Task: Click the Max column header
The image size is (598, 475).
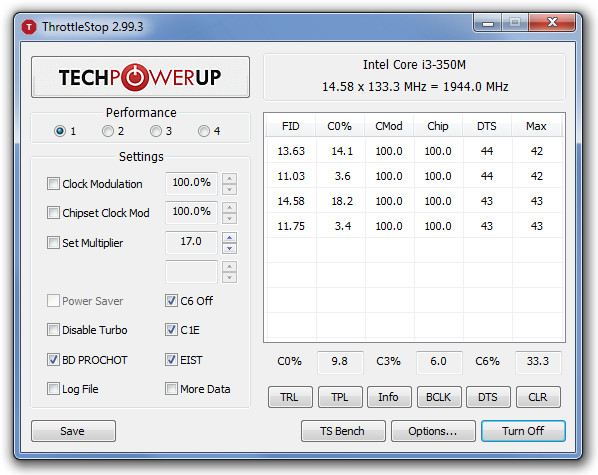Action: pos(536,126)
